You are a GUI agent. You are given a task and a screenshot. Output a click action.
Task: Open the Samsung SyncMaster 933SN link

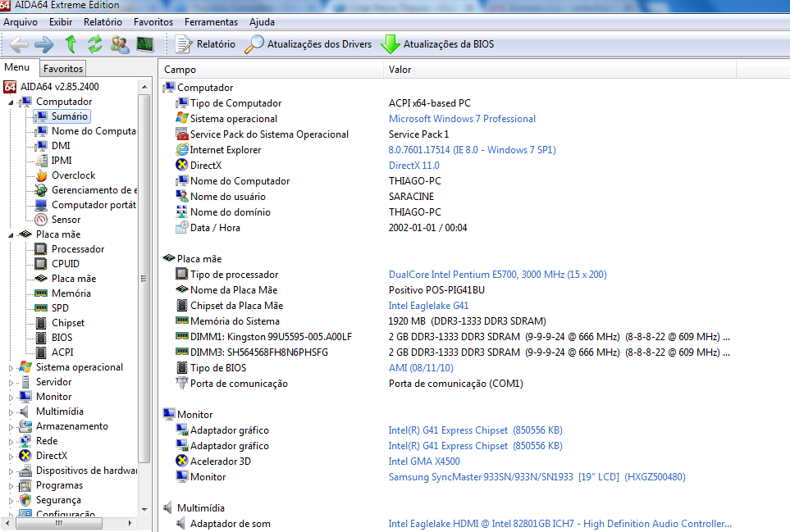[x=537, y=477]
